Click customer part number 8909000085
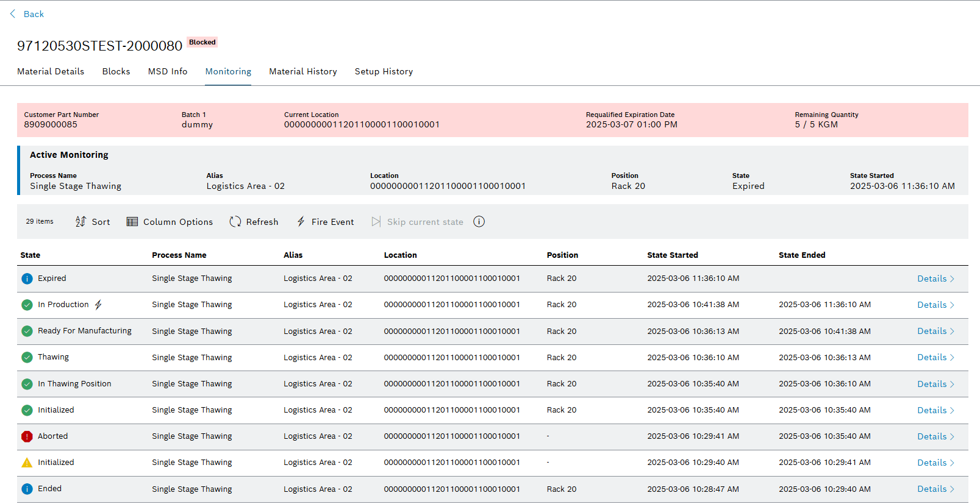Viewport: 980px width, 504px height. [51, 124]
